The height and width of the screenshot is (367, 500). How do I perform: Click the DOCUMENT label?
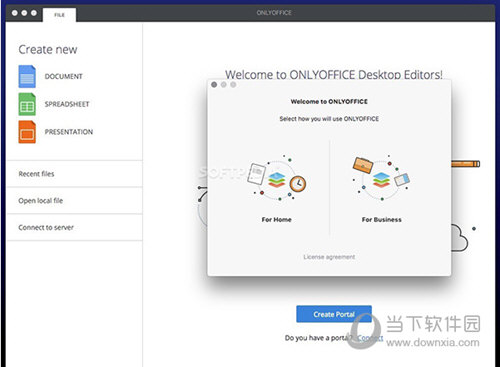pyautogui.click(x=64, y=76)
